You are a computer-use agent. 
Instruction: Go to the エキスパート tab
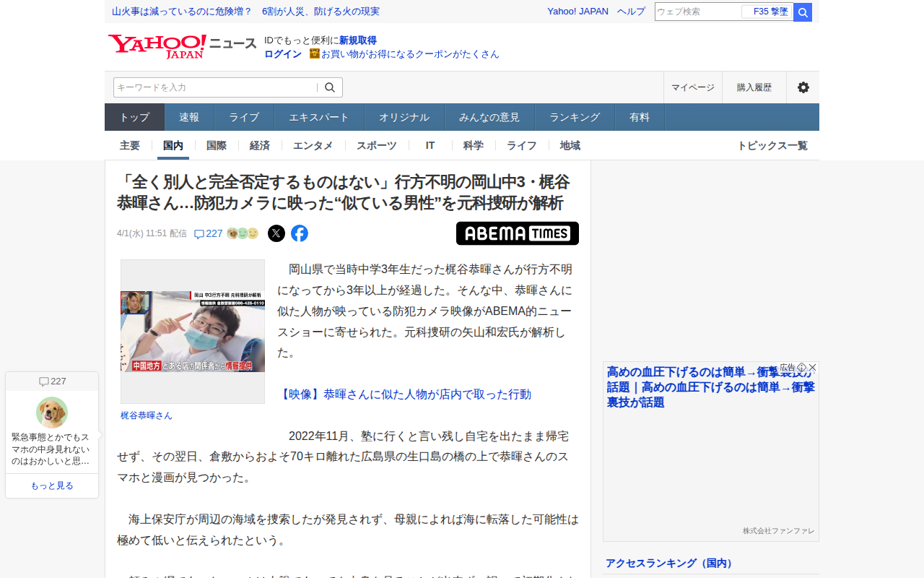tap(319, 117)
